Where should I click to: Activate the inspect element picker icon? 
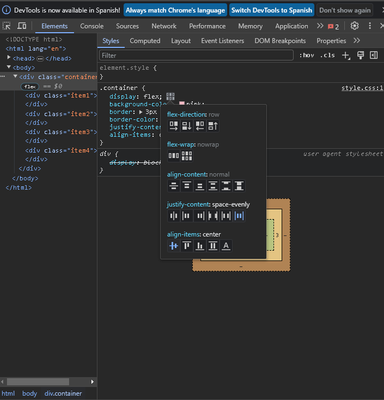point(7,26)
